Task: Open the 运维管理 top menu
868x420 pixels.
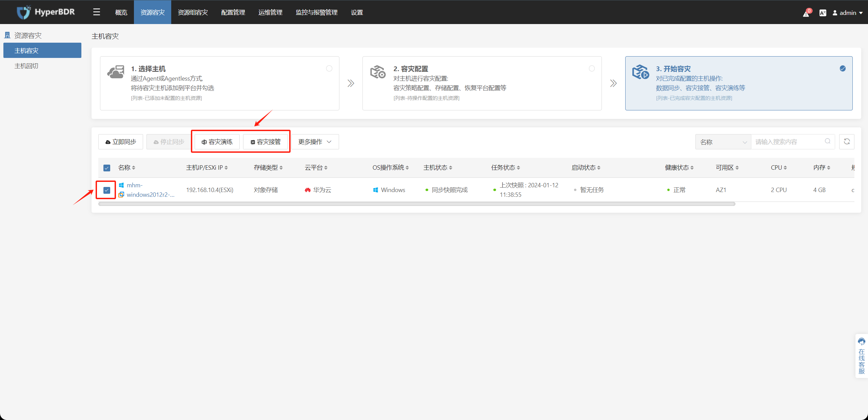Action: point(271,12)
